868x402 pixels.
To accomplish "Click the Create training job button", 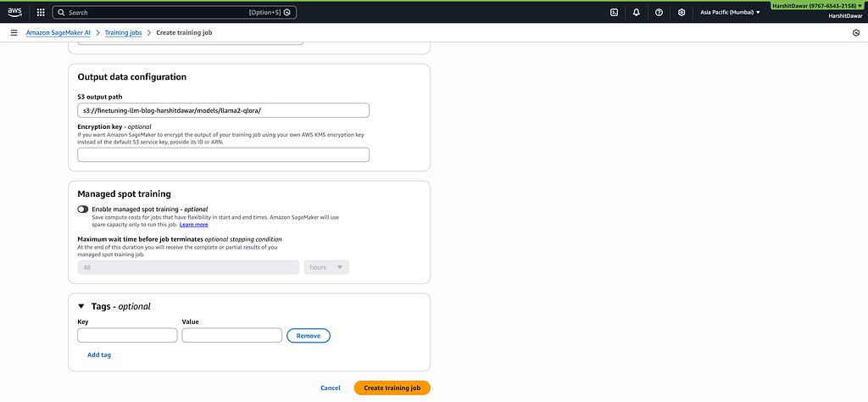I will click(392, 388).
